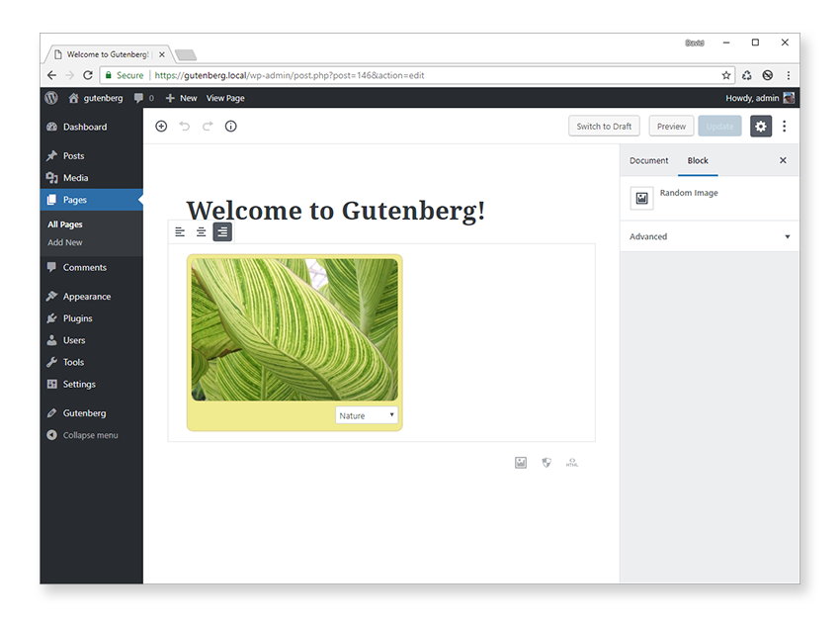Click the Add block plus icon
The image size is (840, 626).
tap(161, 126)
